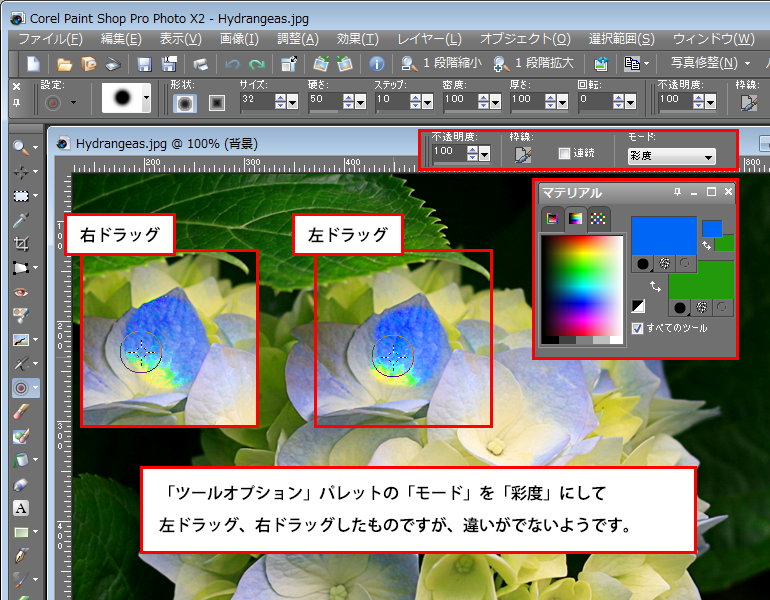Switch to the Frame tab in マテリアル palette
The width and height of the screenshot is (770, 600).
point(552,218)
